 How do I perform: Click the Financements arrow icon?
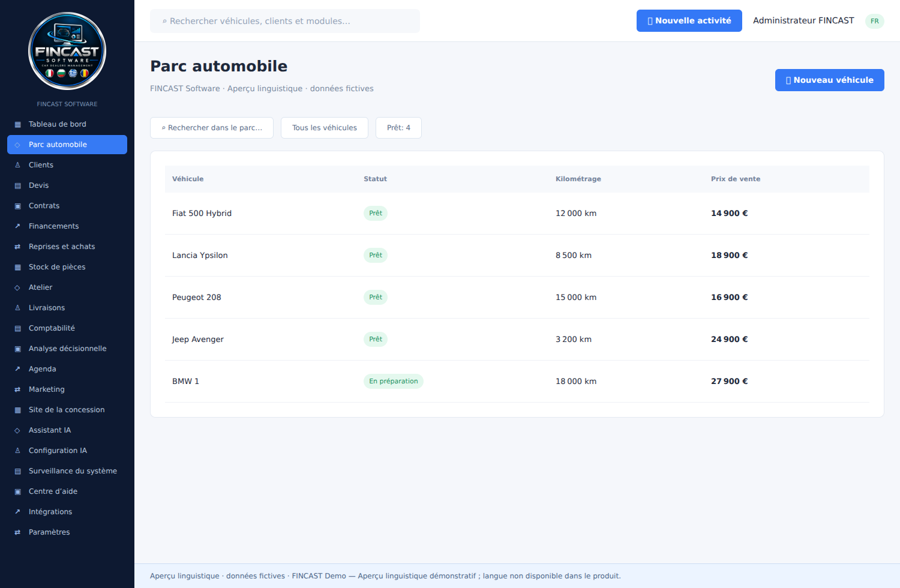tap(17, 226)
